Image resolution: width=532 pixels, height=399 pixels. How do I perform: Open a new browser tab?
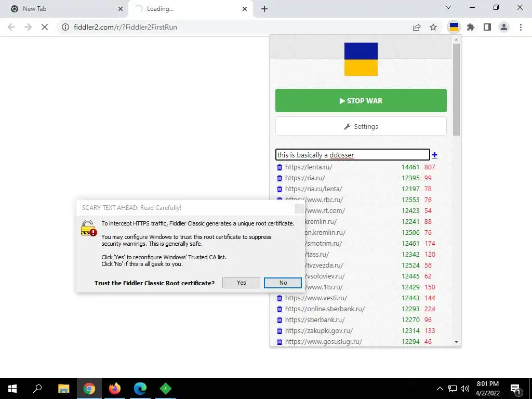pyautogui.click(x=264, y=9)
